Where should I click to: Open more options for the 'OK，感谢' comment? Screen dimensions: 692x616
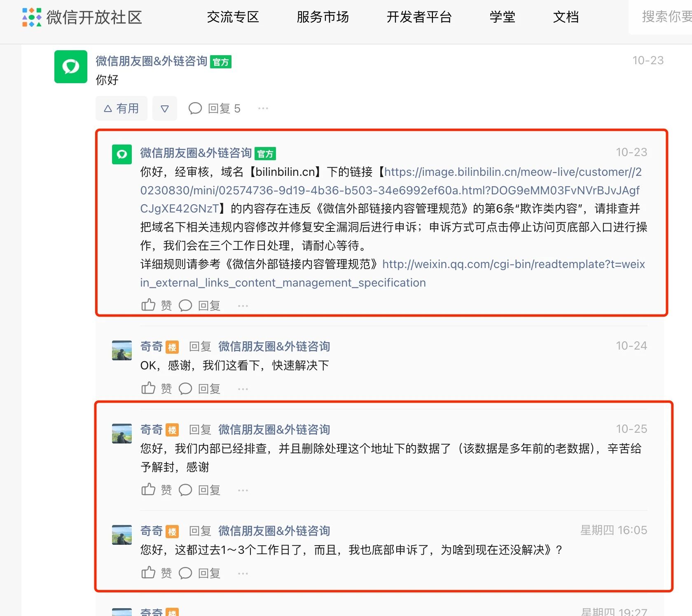(243, 389)
